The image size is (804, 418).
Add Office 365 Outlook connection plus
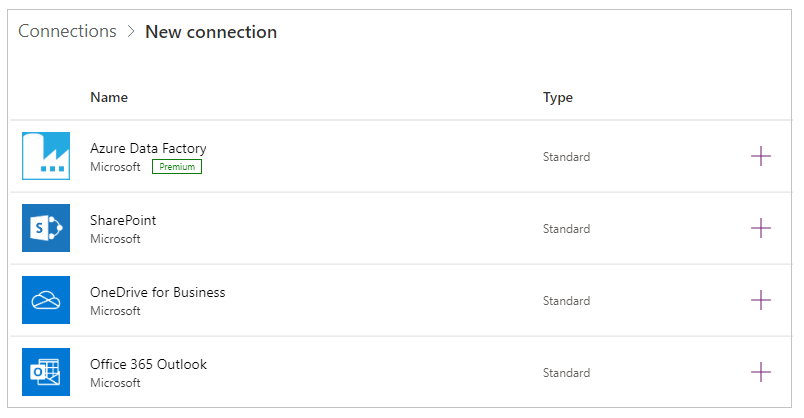point(760,372)
